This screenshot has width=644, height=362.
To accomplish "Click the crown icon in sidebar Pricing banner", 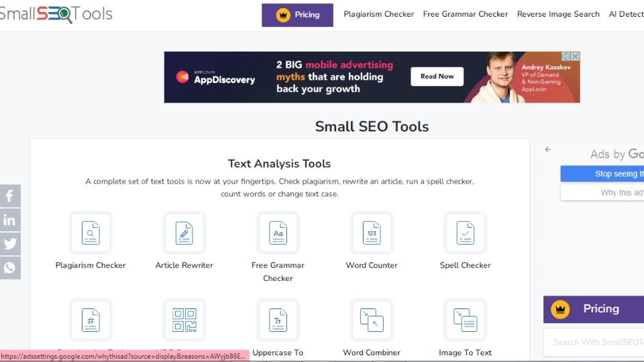I will click(560, 309).
